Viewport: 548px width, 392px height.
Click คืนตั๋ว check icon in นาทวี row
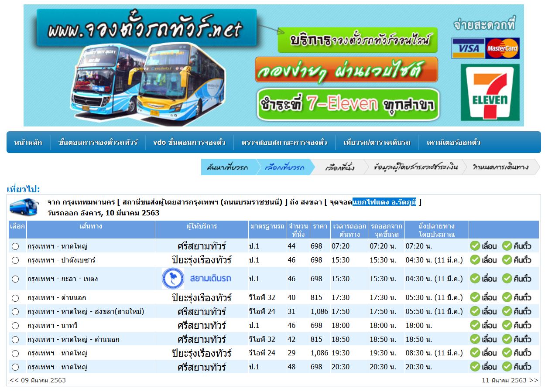pyautogui.click(x=507, y=325)
